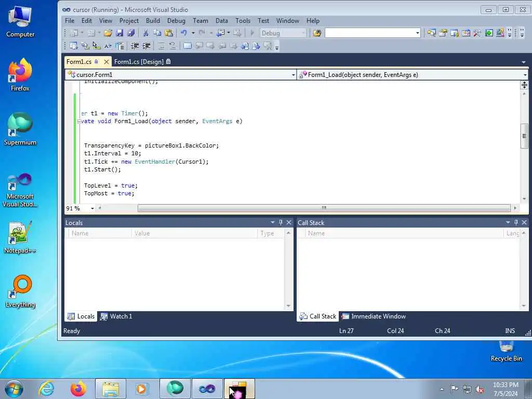Close the Form1.cs document tab

click(x=106, y=62)
